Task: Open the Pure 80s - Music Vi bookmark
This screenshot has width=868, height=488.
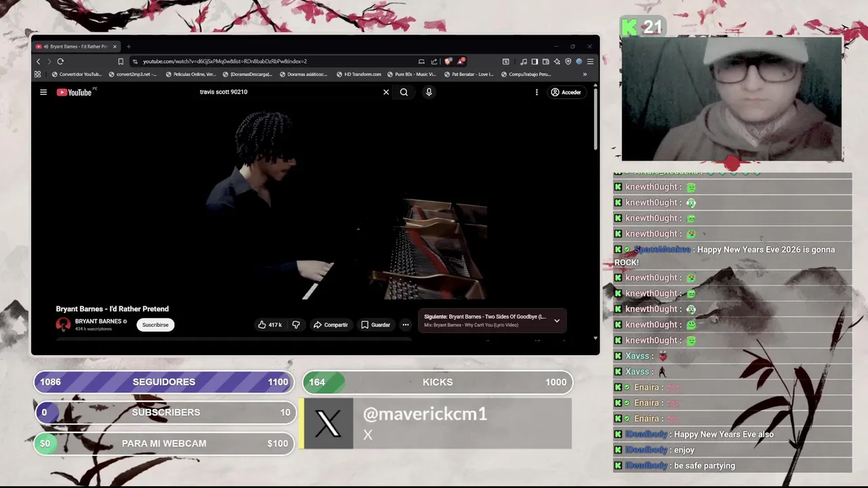Action: tap(412, 75)
